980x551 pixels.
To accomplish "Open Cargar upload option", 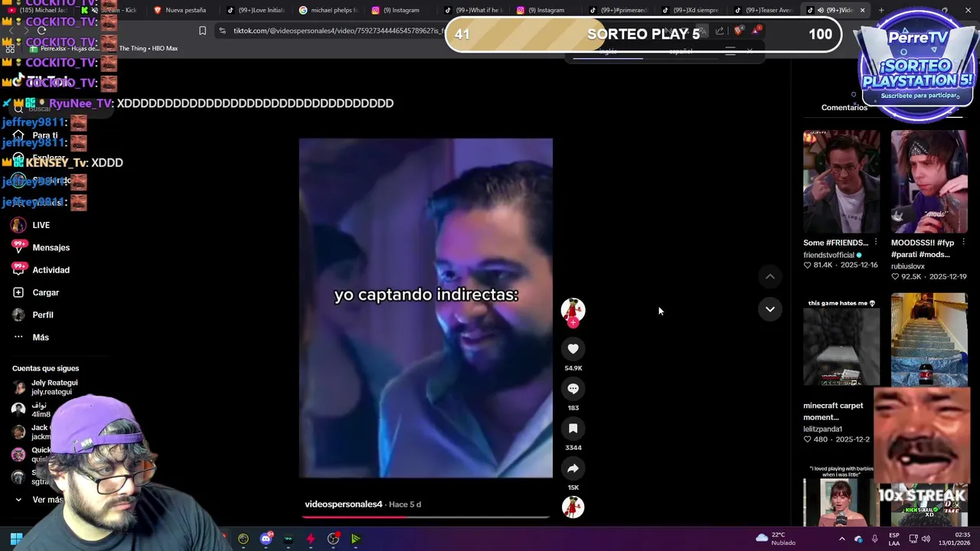I will click(x=45, y=292).
